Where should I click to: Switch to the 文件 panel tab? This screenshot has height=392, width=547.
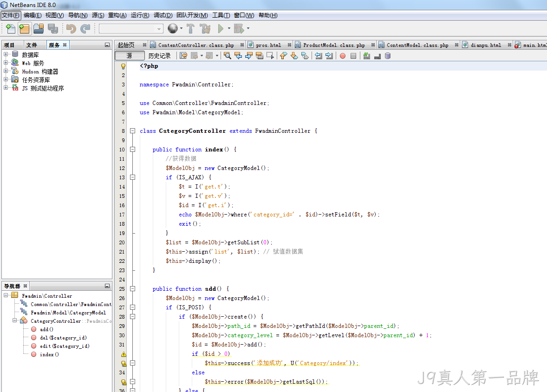pyautogui.click(x=32, y=45)
